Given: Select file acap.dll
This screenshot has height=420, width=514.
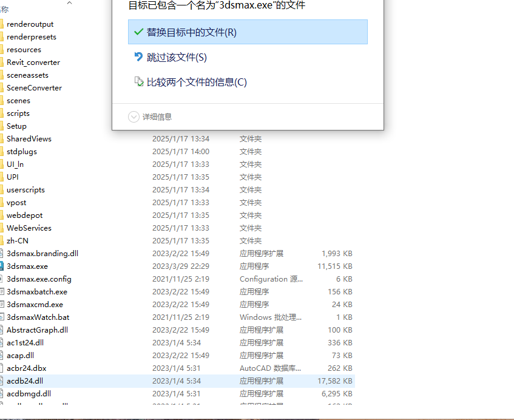Looking at the screenshot, I should point(20,356).
